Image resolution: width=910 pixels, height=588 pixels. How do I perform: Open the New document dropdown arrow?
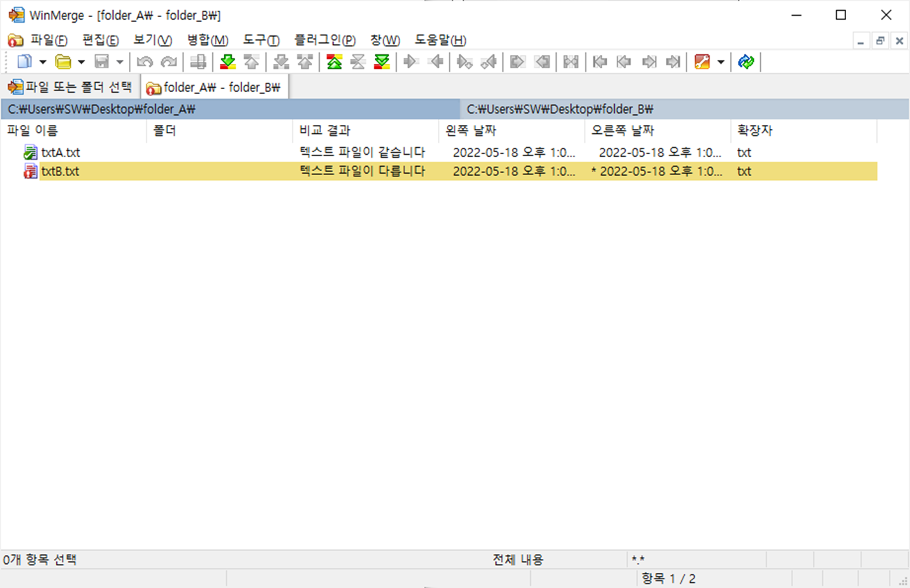[43, 62]
